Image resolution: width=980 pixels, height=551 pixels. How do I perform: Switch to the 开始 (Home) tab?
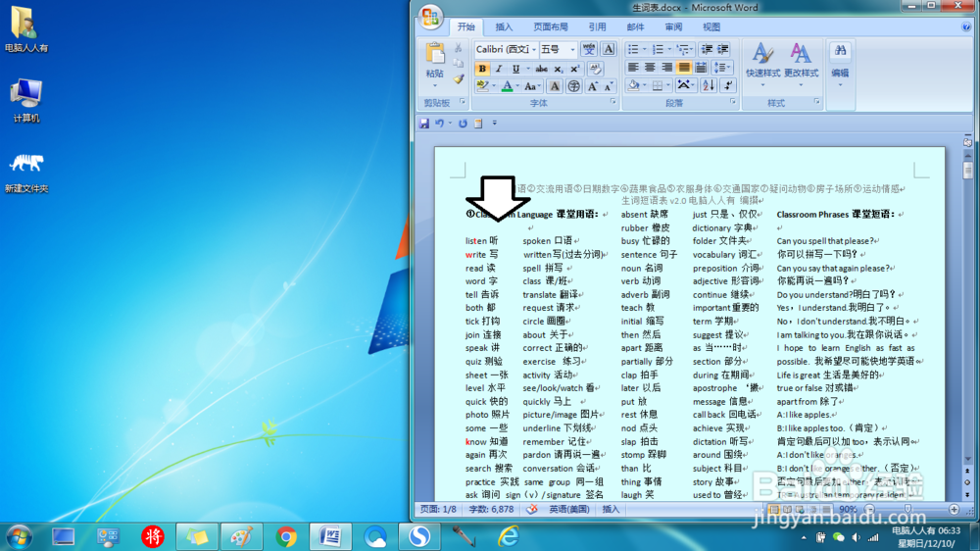coord(465,26)
